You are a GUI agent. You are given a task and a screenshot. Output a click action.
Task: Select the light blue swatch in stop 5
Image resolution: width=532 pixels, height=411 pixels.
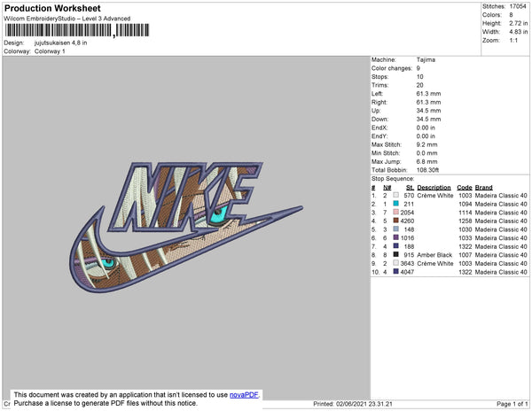click(x=395, y=229)
